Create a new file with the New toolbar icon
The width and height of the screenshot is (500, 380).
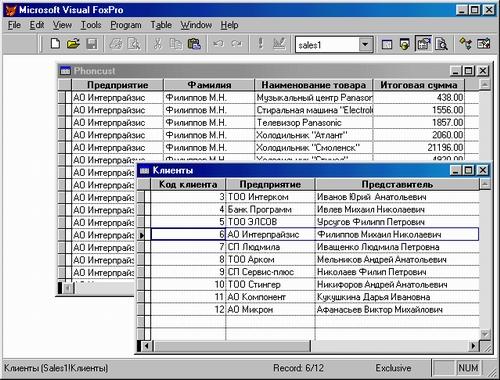point(55,44)
